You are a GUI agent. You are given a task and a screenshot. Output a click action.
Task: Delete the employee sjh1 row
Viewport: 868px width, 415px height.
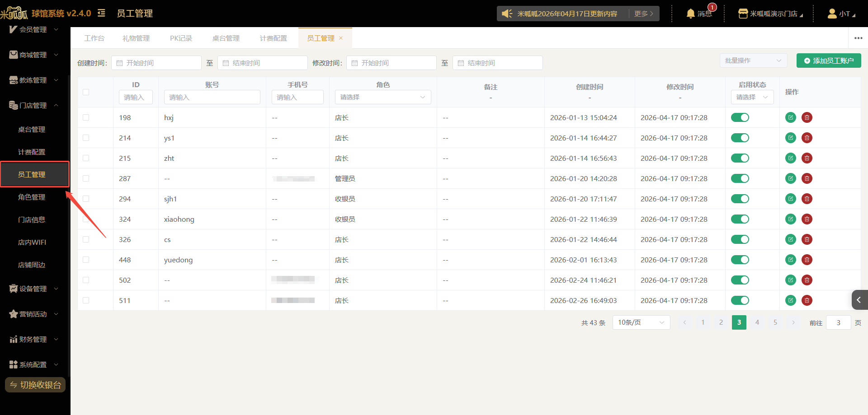pyautogui.click(x=807, y=199)
